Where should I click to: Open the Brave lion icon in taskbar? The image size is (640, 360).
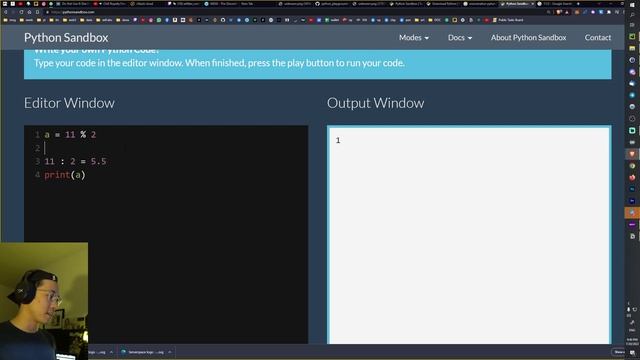[632, 154]
